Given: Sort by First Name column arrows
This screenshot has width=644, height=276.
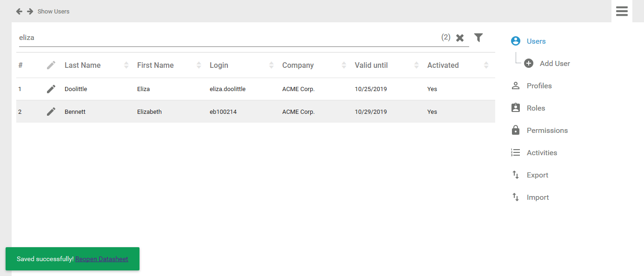Looking at the screenshot, I should 199,66.
